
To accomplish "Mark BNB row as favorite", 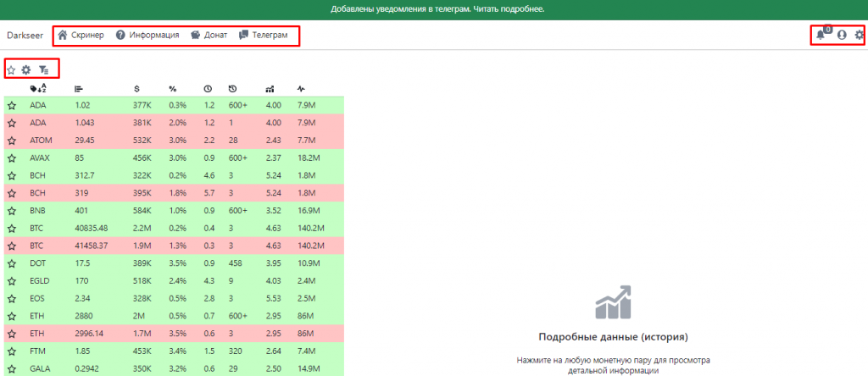I will coord(12,211).
